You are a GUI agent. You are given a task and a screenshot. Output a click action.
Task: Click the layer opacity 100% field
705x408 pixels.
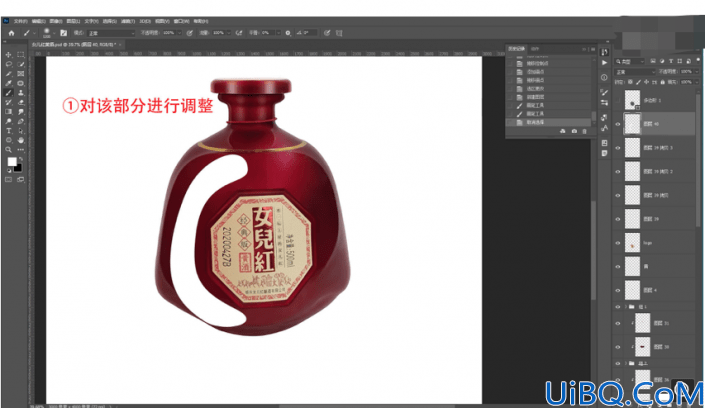pyautogui.click(x=686, y=72)
